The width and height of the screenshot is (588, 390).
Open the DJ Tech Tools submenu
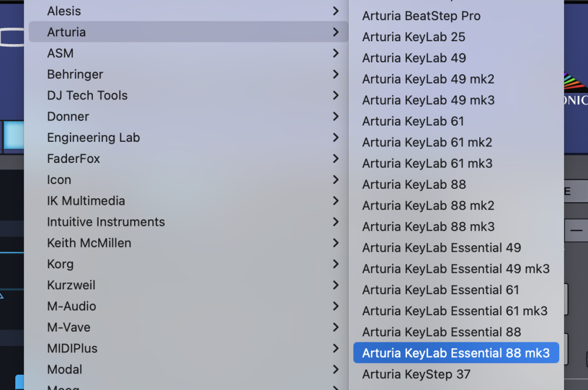(x=87, y=95)
